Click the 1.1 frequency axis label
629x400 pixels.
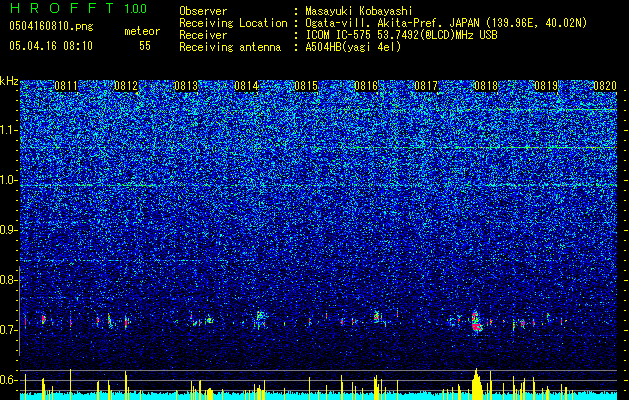pos(8,130)
